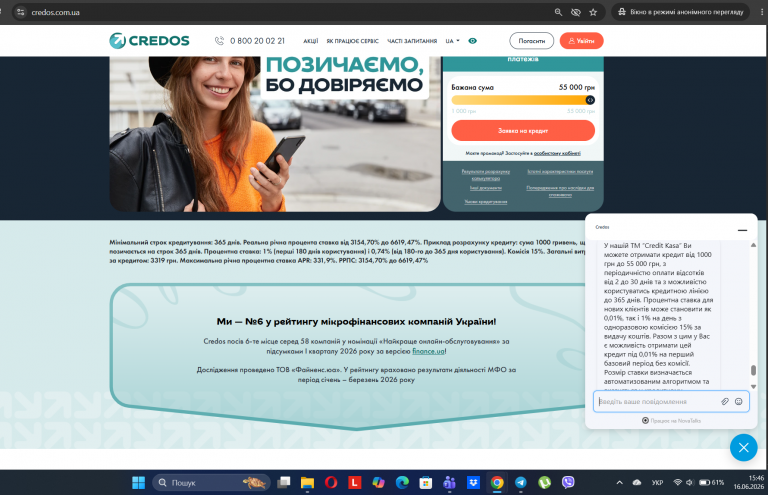Click the phone handset icon
The image size is (768, 495).
[219, 41]
